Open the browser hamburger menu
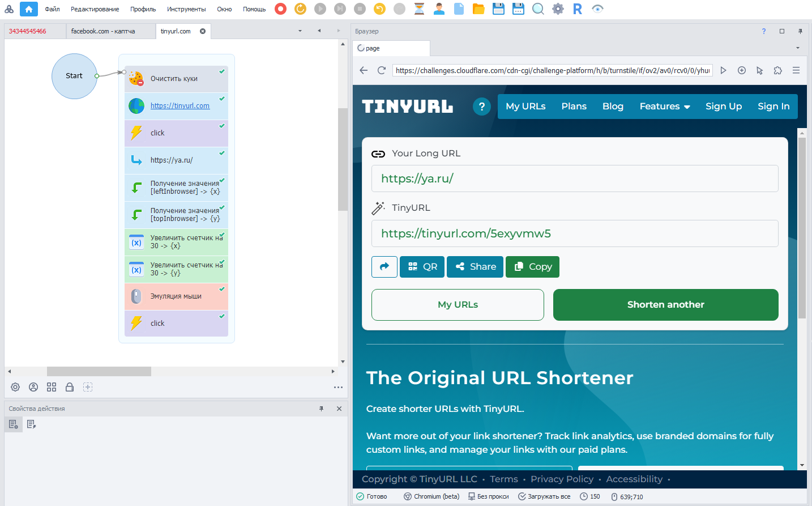The height and width of the screenshot is (506, 812). [796, 70]
